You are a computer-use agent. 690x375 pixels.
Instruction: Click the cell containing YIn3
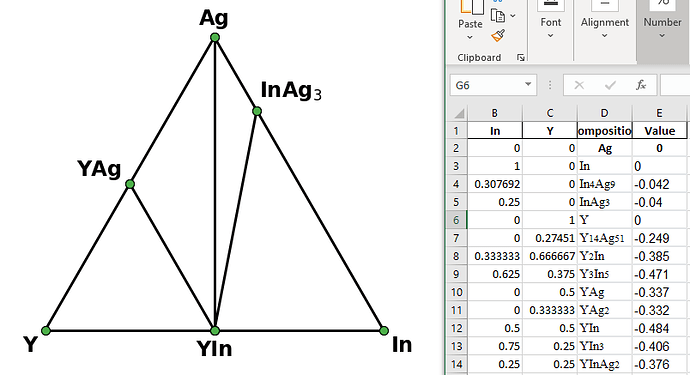pos(605,346)
